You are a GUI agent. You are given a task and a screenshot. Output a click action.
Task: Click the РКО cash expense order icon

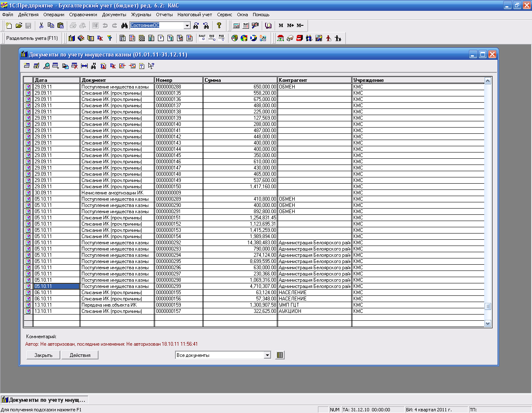[x=221, y=38]
